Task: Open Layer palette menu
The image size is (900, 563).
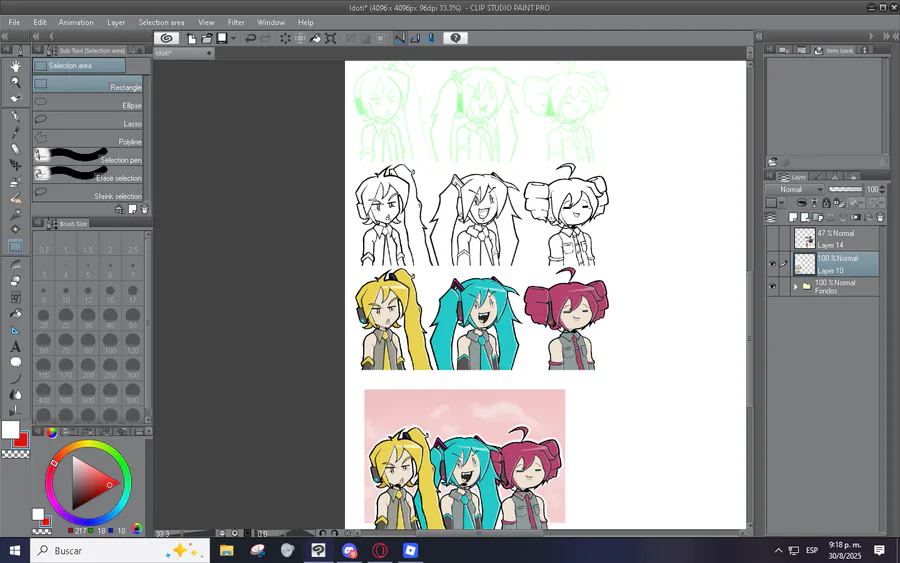Action: click(x=770, y=176)
